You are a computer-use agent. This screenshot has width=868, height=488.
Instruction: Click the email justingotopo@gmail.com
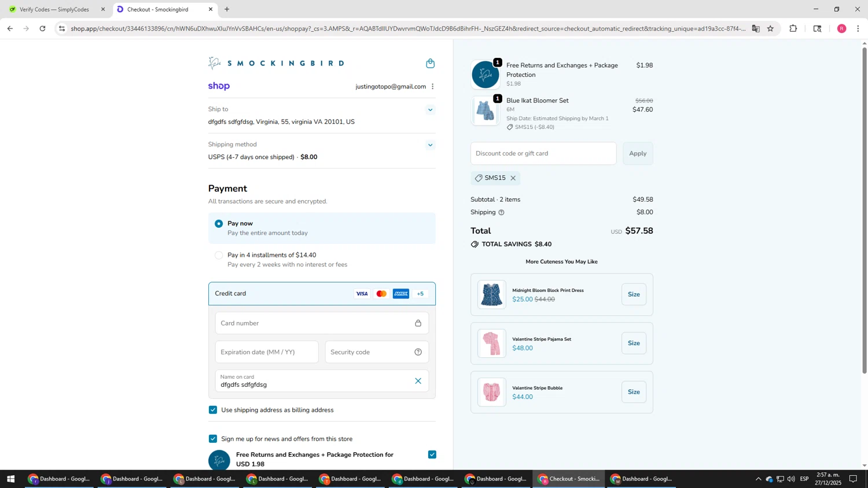point(391,87)
